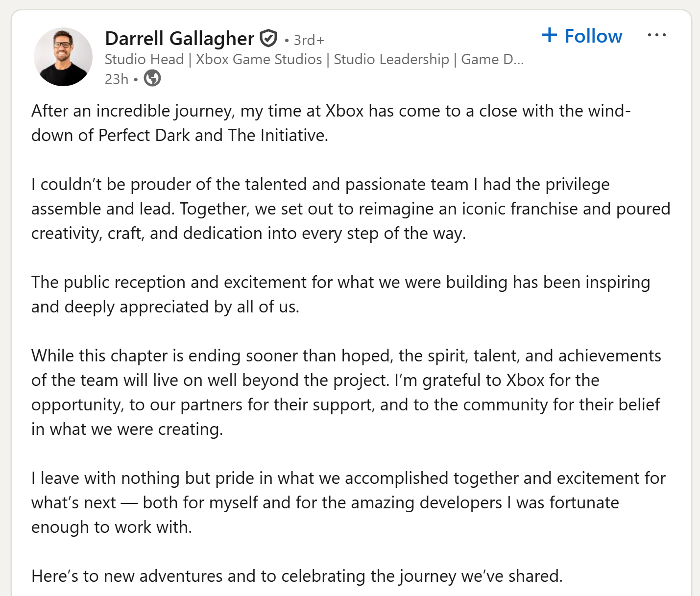Image resolution: width=700 pixels, height=596 pixels.
Task: Click the I leave with nothing but pride paragraph
Action: [348, 502]
